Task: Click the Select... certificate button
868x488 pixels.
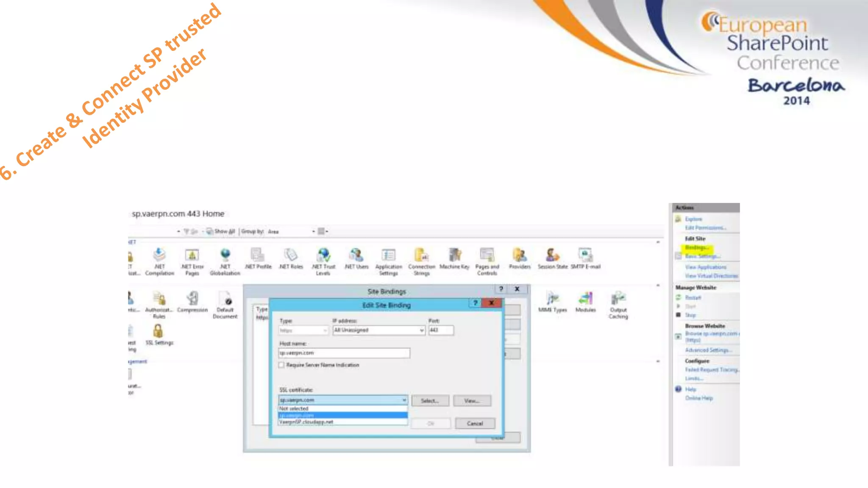Action: pos(430,401)
